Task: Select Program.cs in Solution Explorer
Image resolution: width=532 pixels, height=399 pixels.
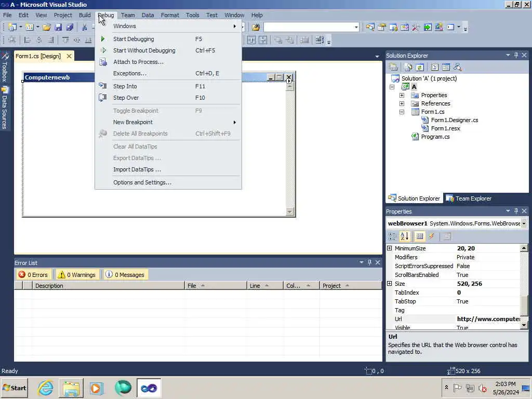Action: pos(435,137)
